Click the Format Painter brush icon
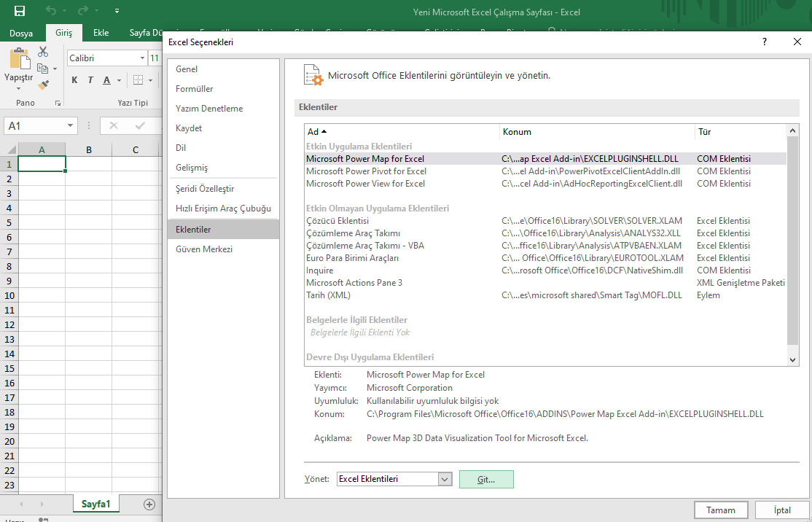This screenshot has width=812, height=522. (43, 85)
